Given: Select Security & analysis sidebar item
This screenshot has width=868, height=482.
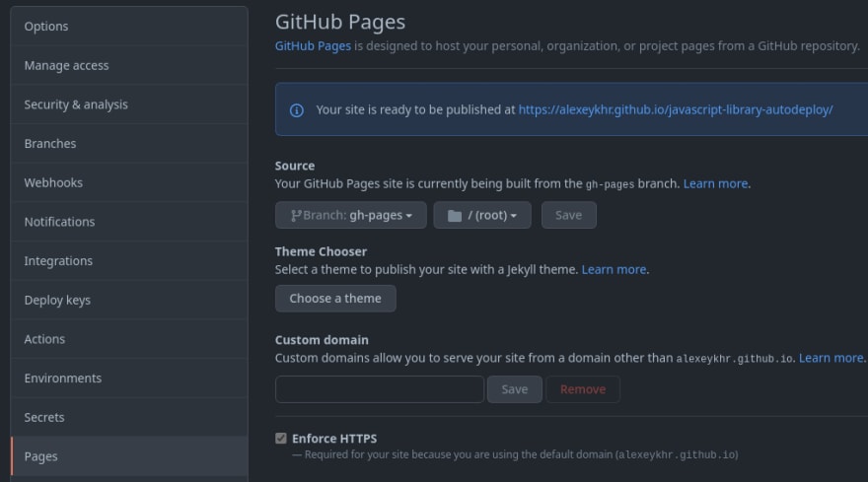Looking at the screenshot, I should tap(129, 104).
